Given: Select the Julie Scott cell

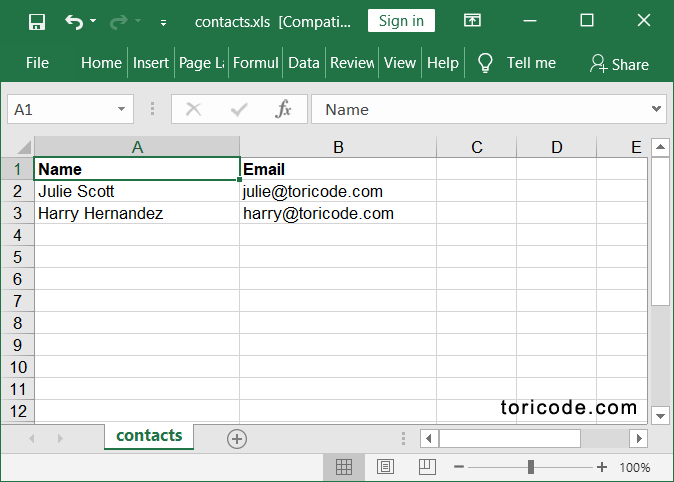Looking at the screenshot, I should coord(137,191).
